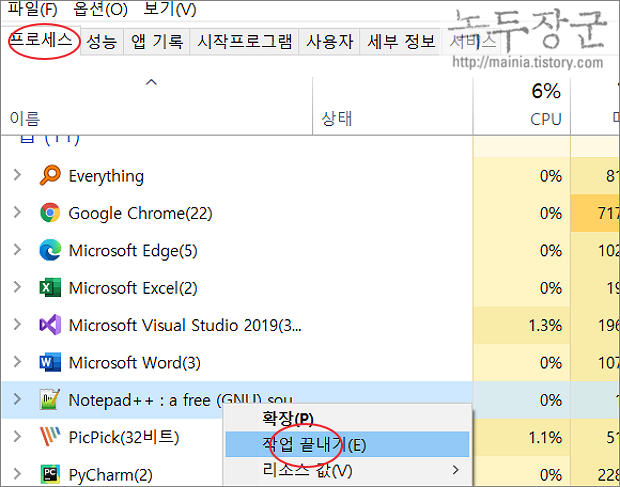This screenshot has width=620, height=487.
Task: Select the Everything process name
Action: [106, 176]
